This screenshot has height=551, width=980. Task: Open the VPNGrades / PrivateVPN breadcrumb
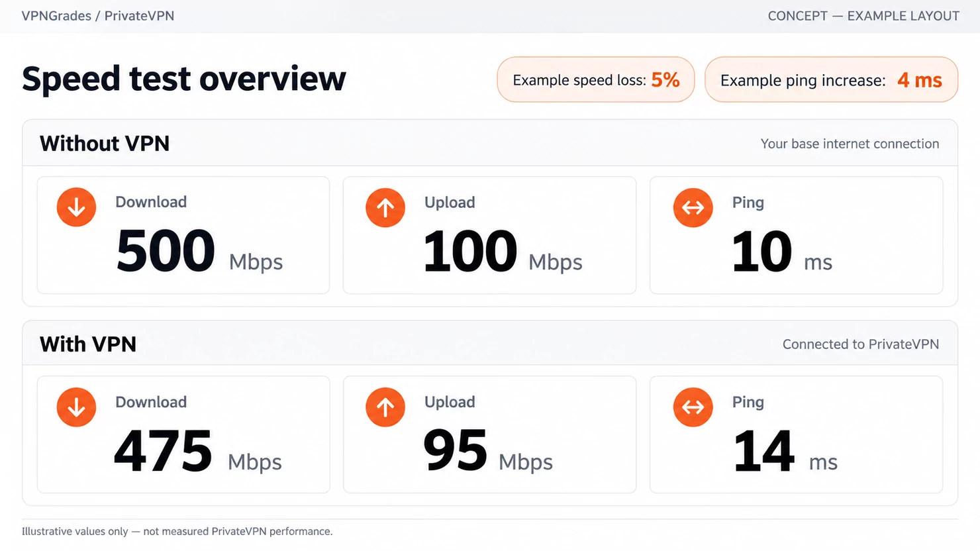[x=98, y=16]
